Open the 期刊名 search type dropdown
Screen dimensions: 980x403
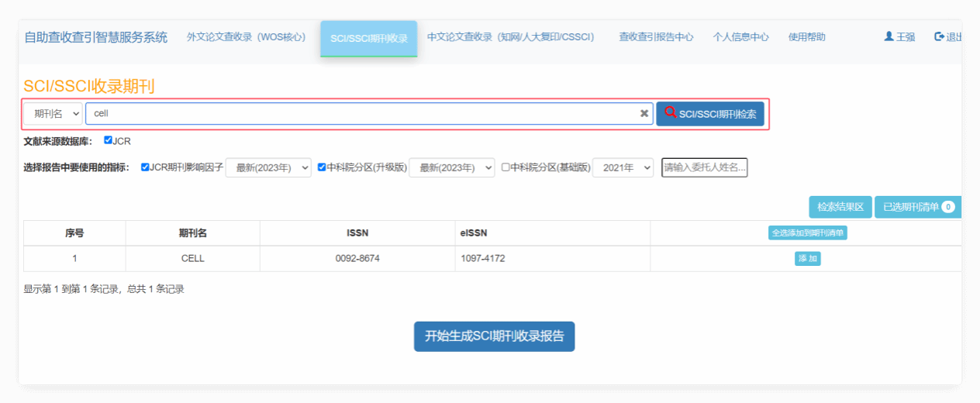pos(53,114)
